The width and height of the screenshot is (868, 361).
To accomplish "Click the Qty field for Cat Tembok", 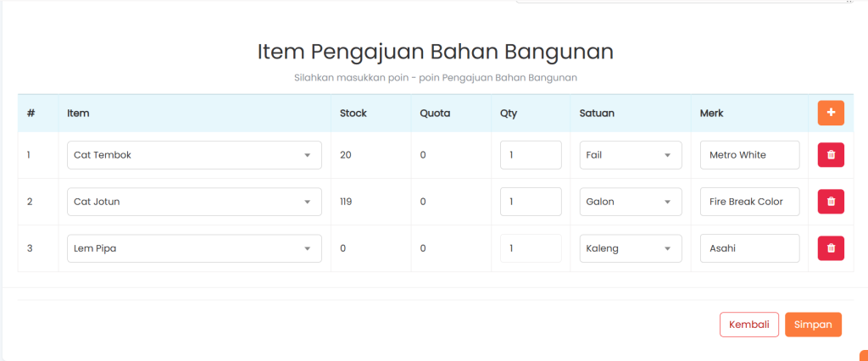I will 531,155.
